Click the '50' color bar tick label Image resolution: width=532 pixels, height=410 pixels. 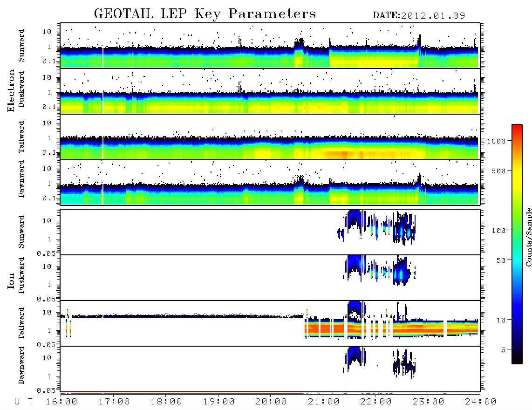[501, 260]
